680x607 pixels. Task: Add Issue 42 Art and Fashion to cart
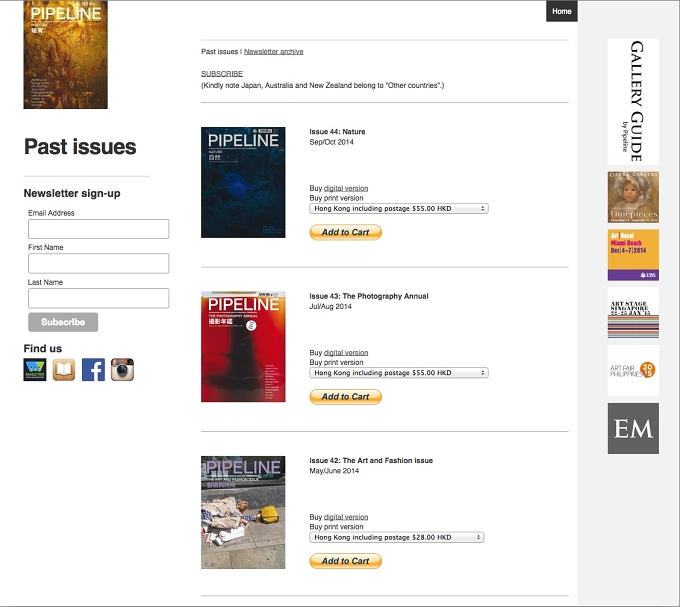point(346,561)
